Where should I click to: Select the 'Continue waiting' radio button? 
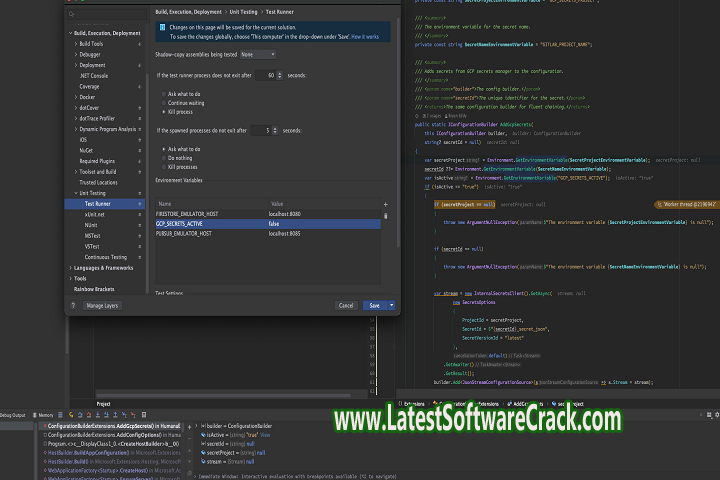pyautogui.click(x=163, y=103)
